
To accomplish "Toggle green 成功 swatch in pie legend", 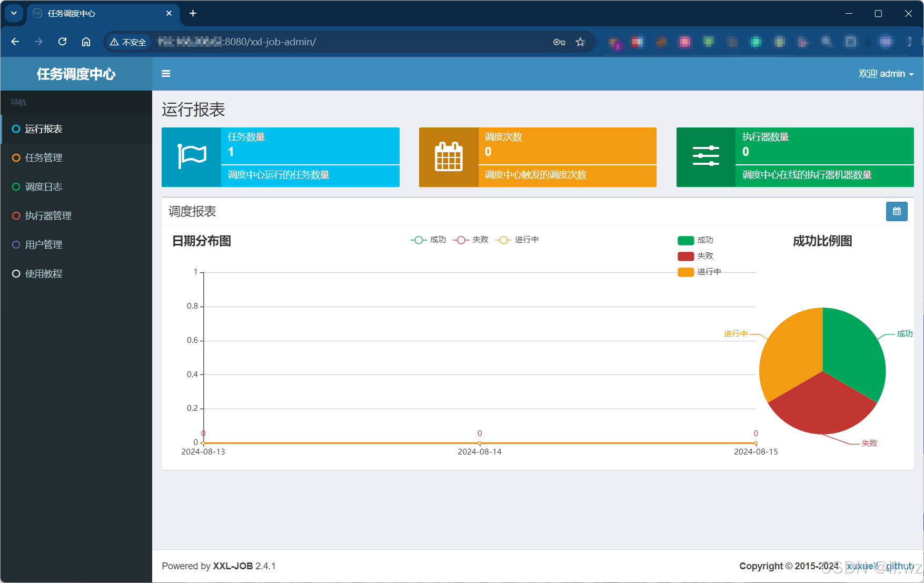I will click(x=685, y=241).
